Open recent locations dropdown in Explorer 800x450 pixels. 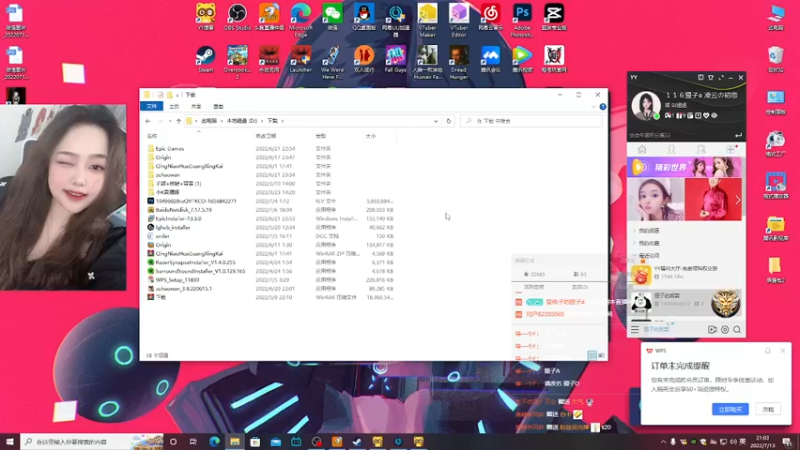coord(170,121)
